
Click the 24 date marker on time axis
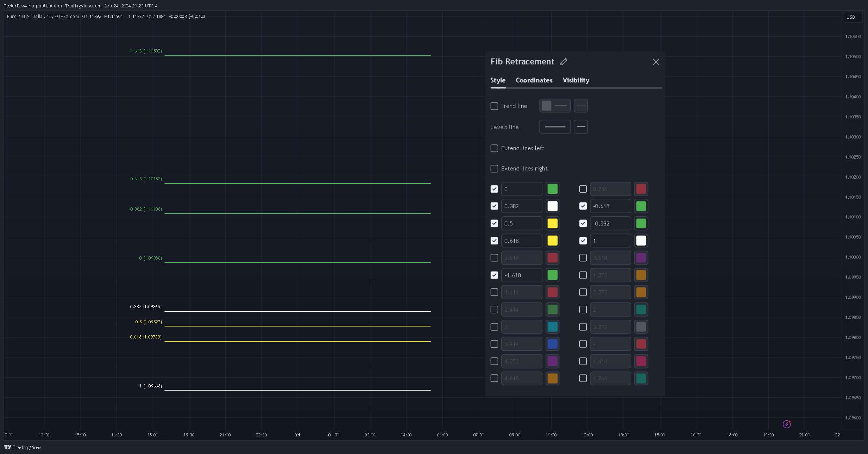(297, 435)
